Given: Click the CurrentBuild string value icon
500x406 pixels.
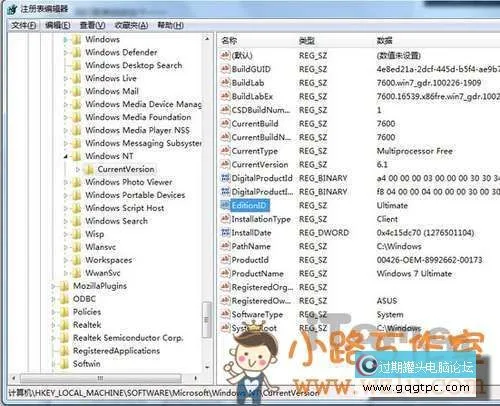Looking at the screenshot, I should [x=225, y=124].
